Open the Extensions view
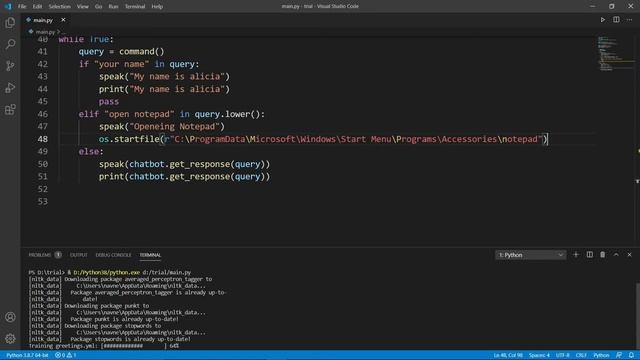The image size is (640, 360). [x=10, y=109]
